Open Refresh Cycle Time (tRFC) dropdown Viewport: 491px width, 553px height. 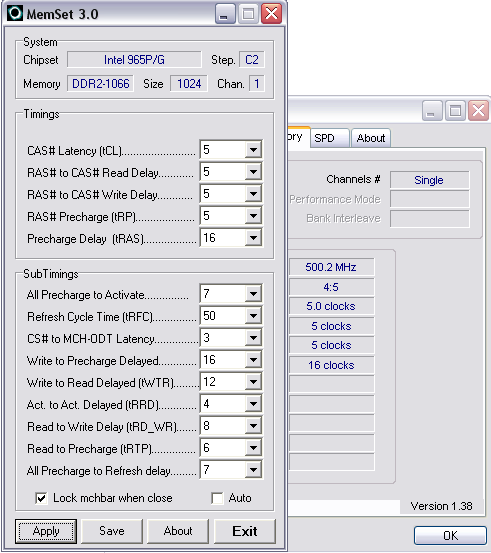pyautogui.click(x=253, y=316)
